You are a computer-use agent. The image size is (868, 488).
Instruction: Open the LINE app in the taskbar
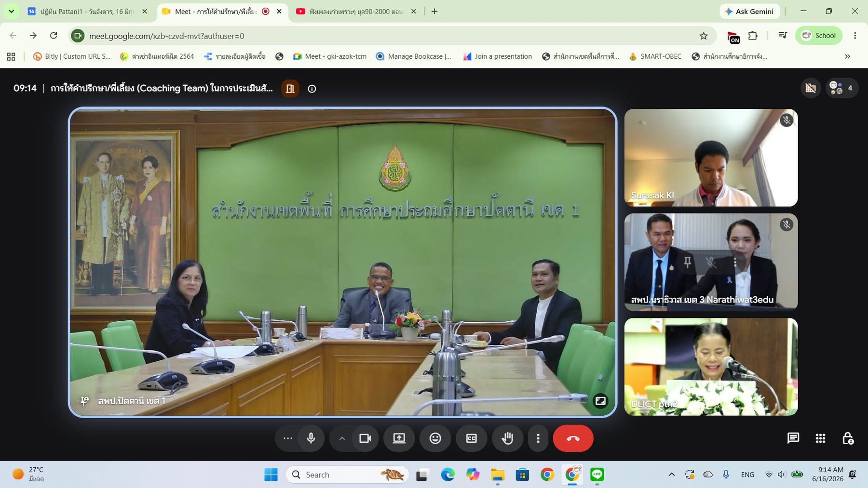coord(597,475)
